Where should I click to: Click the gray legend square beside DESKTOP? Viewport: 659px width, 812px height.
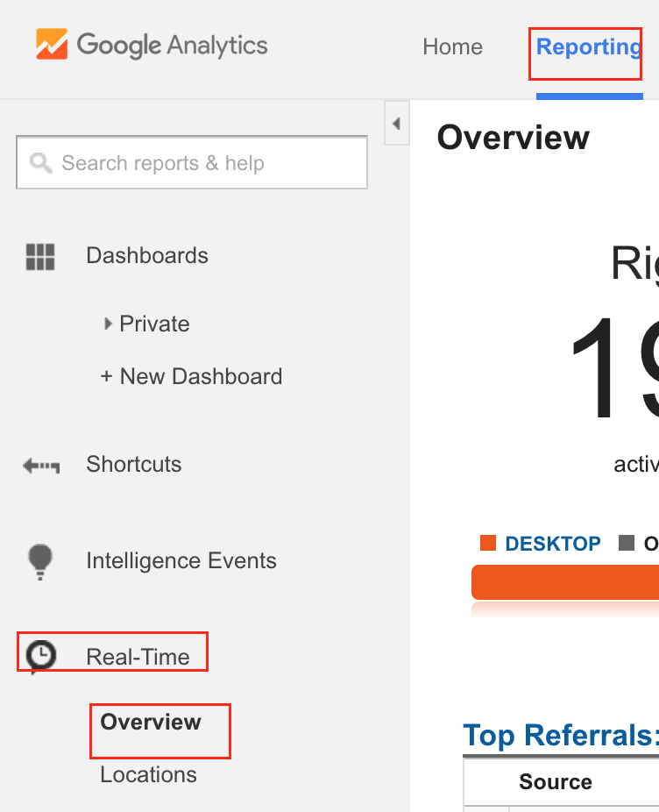(x=627, y=543)
